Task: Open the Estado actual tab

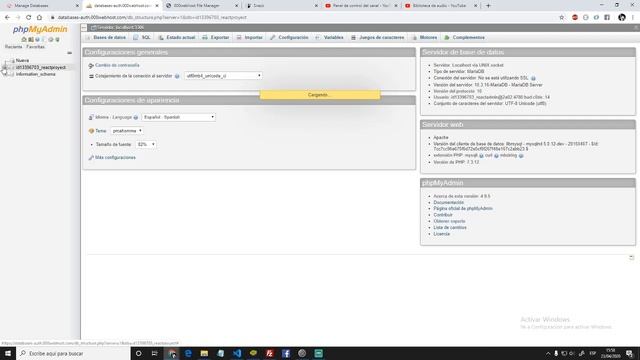Action: (x=177, y=38)
